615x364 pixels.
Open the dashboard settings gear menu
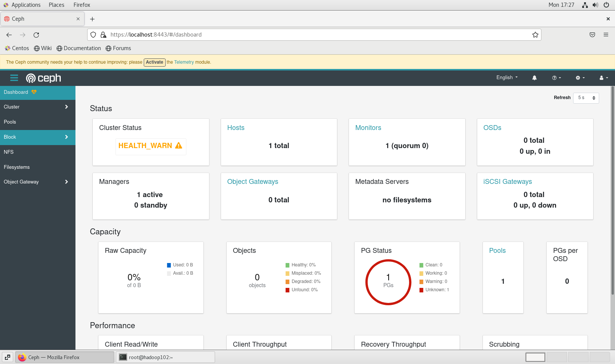click(580, 78)
